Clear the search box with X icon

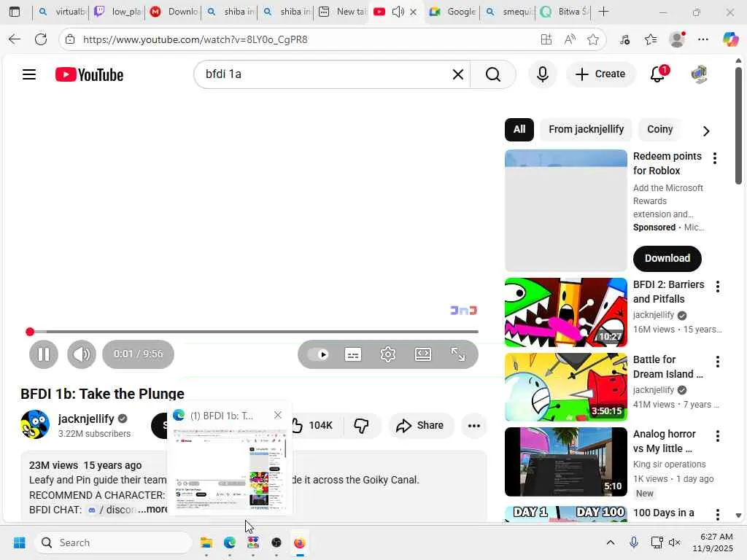tap(458, 74)
